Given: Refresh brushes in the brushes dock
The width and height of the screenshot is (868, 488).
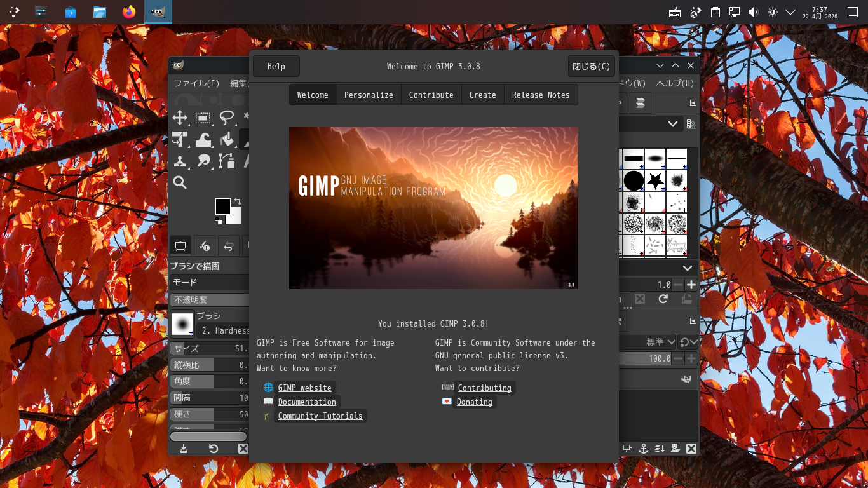Looking at the screenshot, I should [663, 299].
